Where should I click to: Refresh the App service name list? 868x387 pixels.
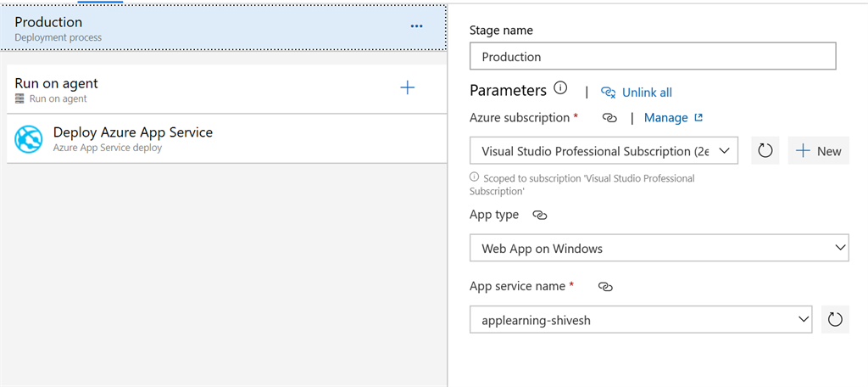pyautogui.click(x=835, y=319)
